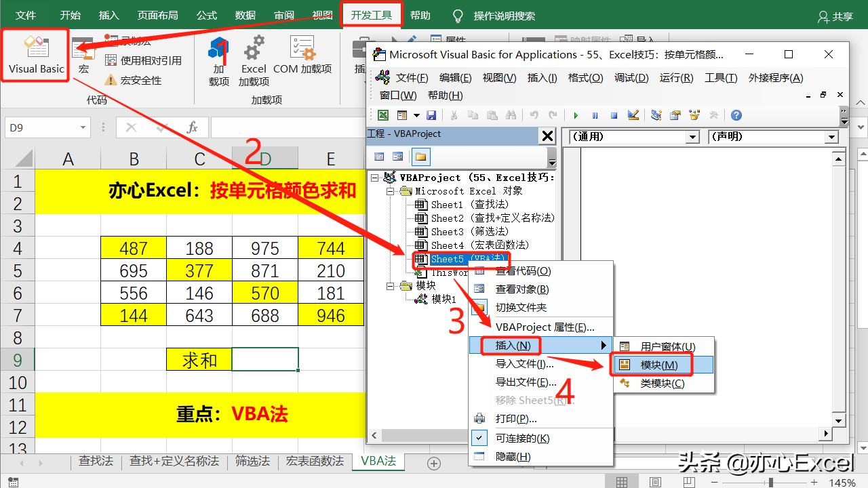Screen dimensions: 868x488
Task: Open the 宏 (Macros) ribbon button
Action: (83, 56)
